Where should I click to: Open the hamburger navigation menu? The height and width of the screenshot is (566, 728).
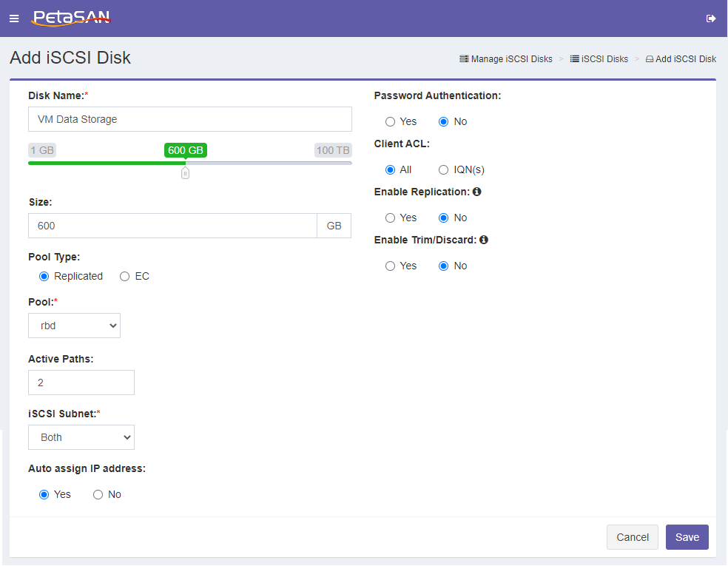(14, 18)
